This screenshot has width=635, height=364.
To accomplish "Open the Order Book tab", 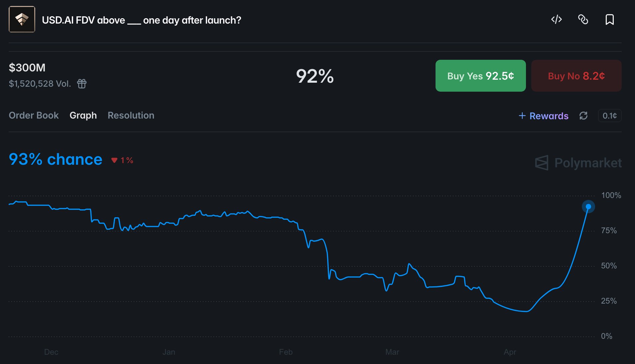I will tap(34, 116).
